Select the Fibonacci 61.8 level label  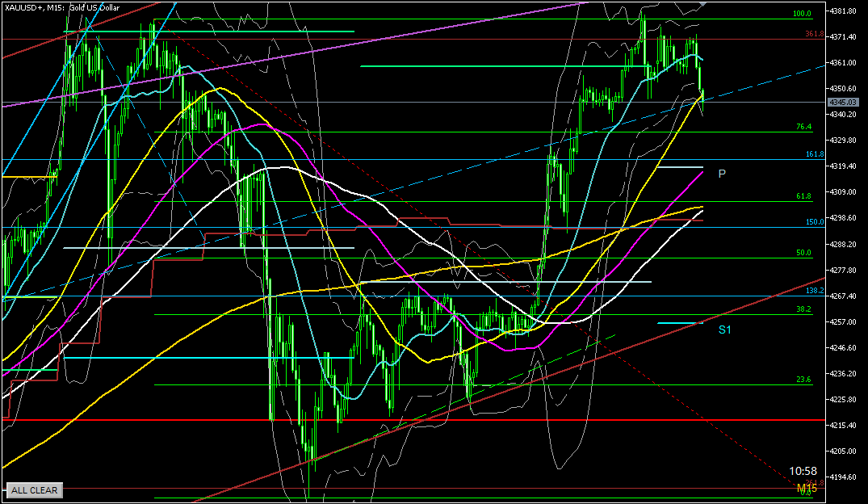click(803, 196)
